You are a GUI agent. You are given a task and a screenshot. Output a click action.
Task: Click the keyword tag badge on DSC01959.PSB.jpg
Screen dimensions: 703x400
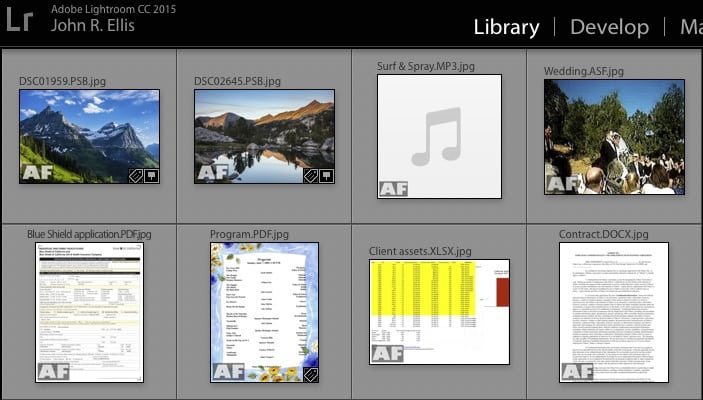[136, 176]
